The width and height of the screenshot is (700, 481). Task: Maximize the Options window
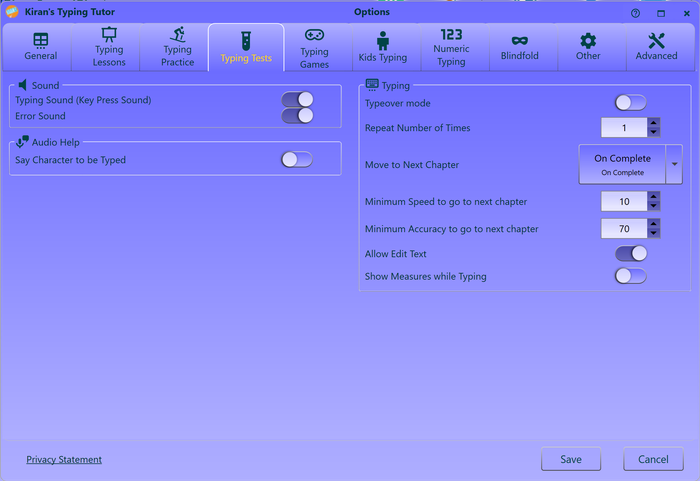(661, 13)
